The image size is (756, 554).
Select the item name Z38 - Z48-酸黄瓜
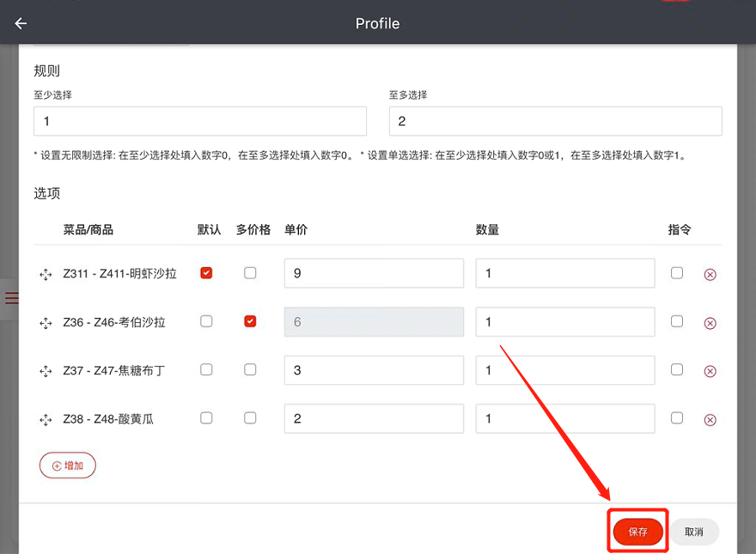tap(108, 419)
